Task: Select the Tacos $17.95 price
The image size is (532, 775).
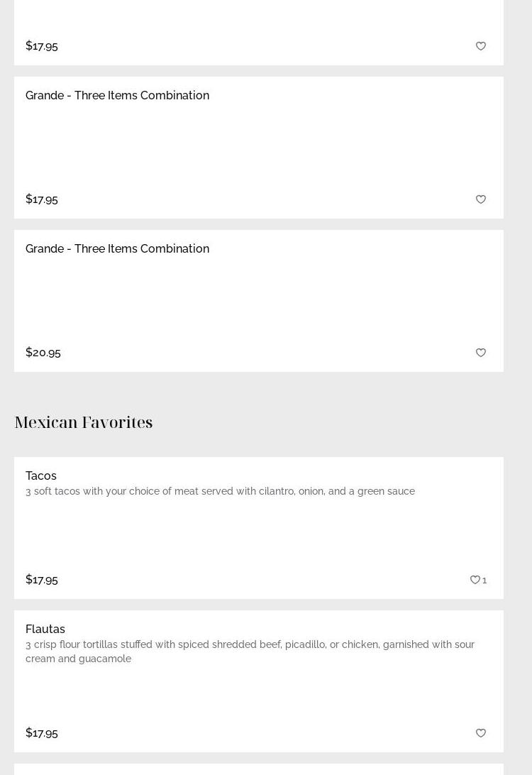Action: pos(42,579)
